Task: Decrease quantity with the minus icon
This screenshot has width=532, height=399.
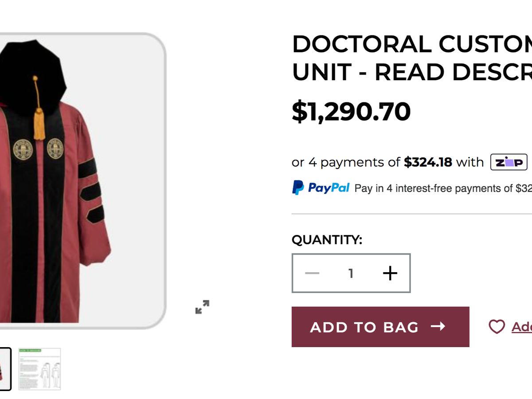Action: 312,273
